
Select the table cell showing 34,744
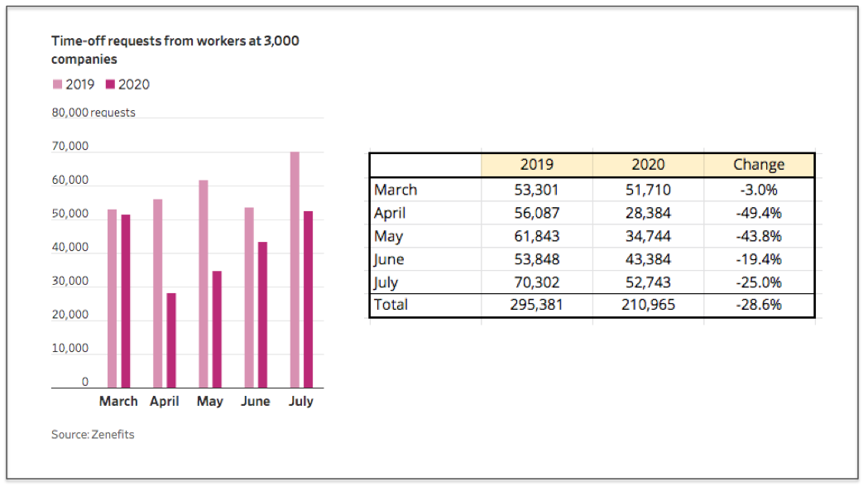pos(648,236)
